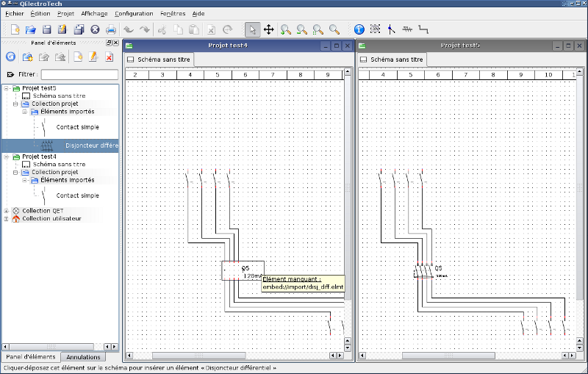Open the Projet menu
Screen dimensions: 588x374
[65, 13]
